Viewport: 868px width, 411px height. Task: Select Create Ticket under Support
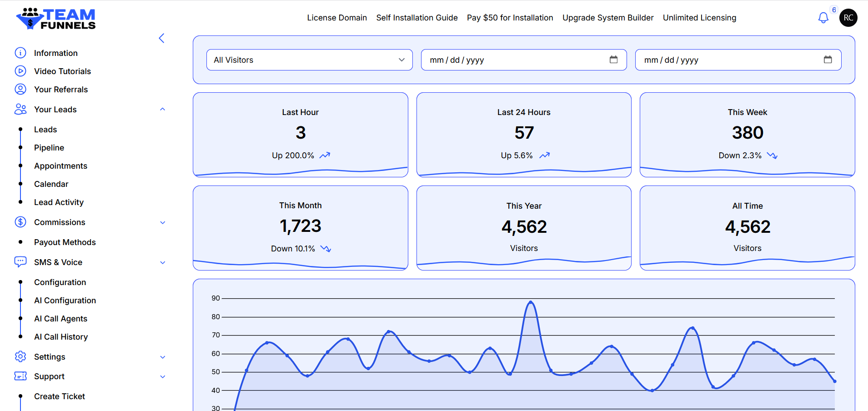point(60,396)
